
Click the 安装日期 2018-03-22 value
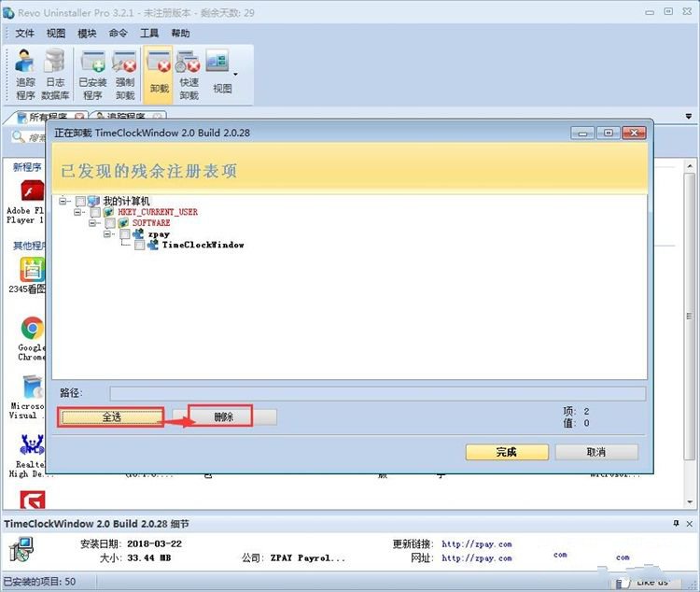click(x=154, y=543)
